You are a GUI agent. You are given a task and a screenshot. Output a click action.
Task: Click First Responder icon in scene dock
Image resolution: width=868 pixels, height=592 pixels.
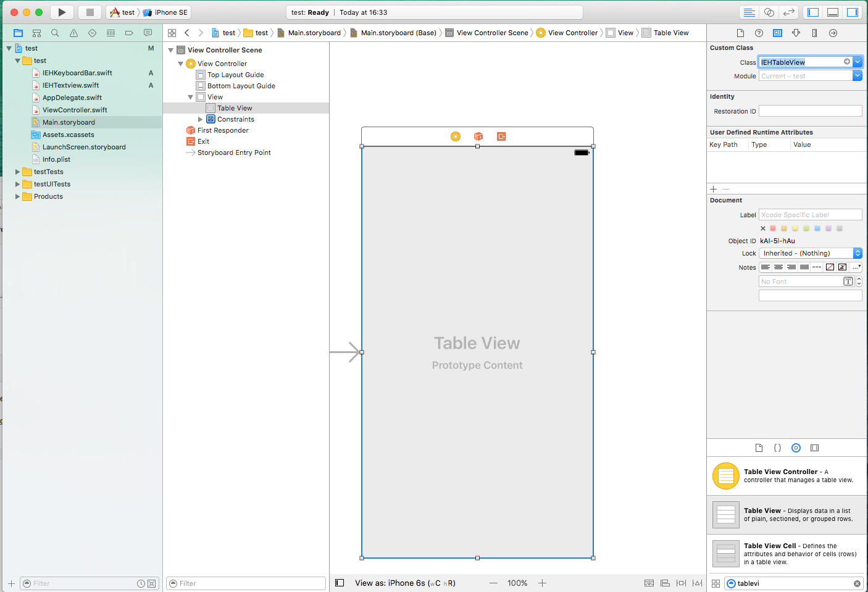[478, 136]
